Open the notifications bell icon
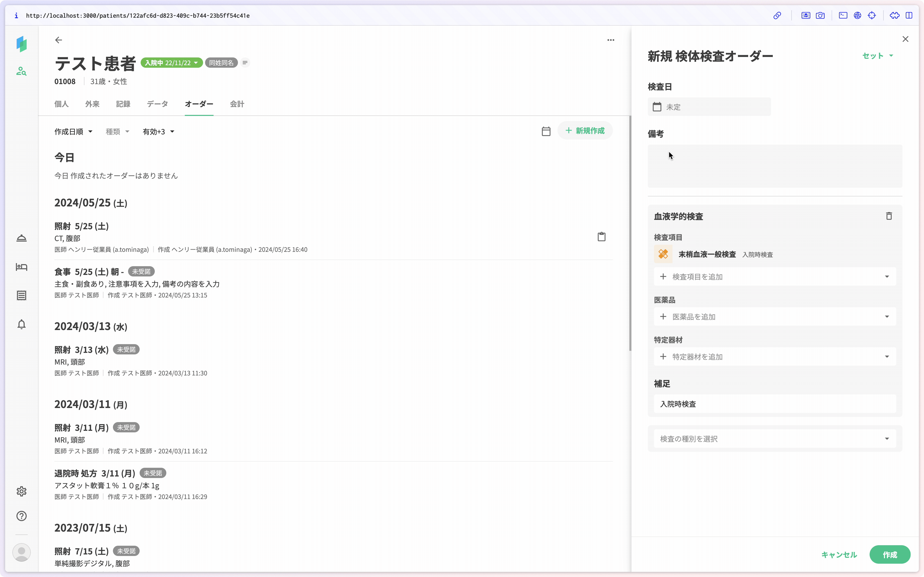Viewport: 924px width, 577px height. (21, 324)
